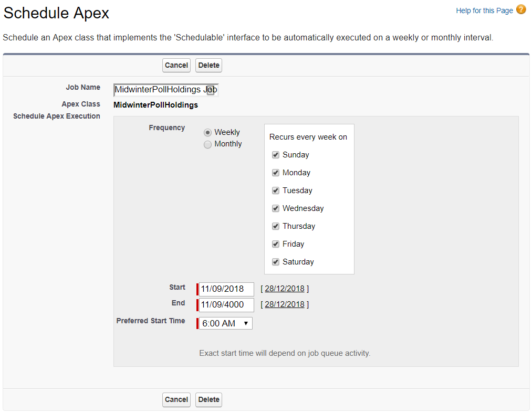This screenshot has height=413, width=532.
Task: Click the 28/12/2018 link beside Start date
Action: click(x=285, y=289)
